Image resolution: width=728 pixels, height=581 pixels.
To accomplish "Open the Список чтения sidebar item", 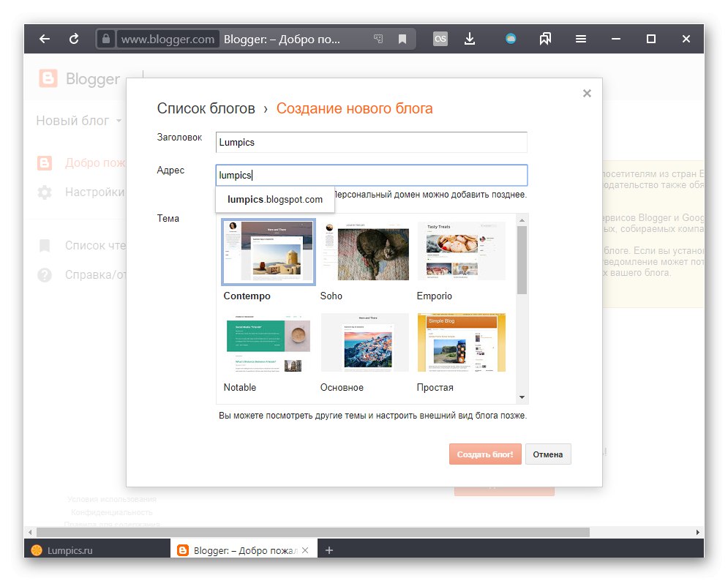I will coord(95,246).
